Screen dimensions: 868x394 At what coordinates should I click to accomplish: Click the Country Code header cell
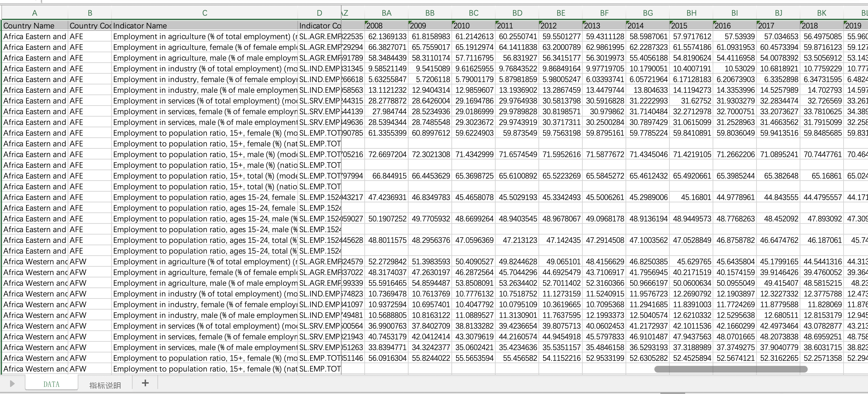[90, 25]
